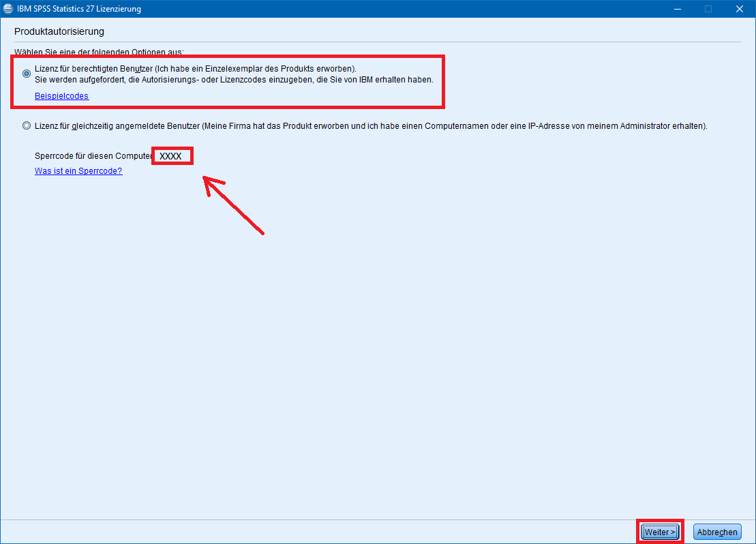Minimize the SPSS Lizenzierung window
The height and width of the screenshot is (544, 756).
677,9
